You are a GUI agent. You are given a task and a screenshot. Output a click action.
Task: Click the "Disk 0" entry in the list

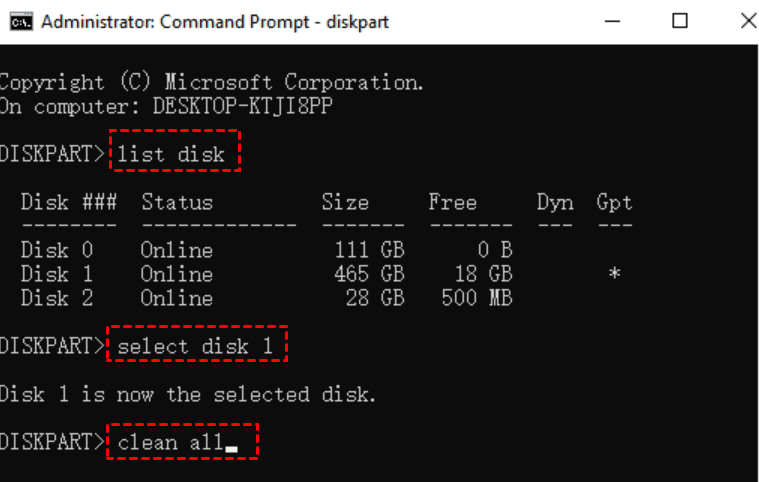click(58, 250)
